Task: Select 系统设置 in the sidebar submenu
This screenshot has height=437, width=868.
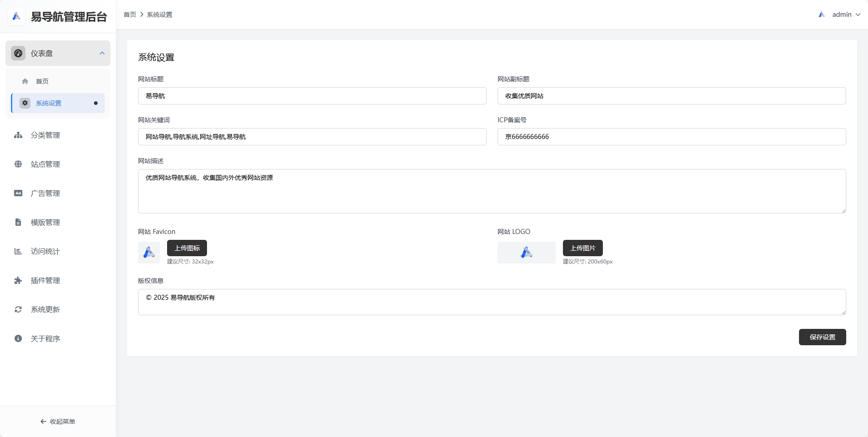Action: coord(49,103)
